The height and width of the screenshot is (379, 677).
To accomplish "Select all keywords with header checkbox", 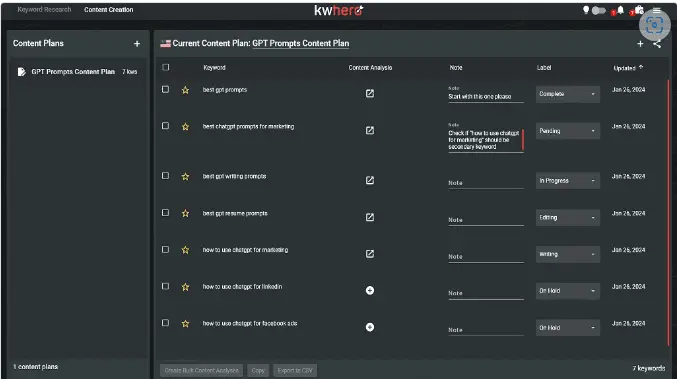I will pos(166,67).
